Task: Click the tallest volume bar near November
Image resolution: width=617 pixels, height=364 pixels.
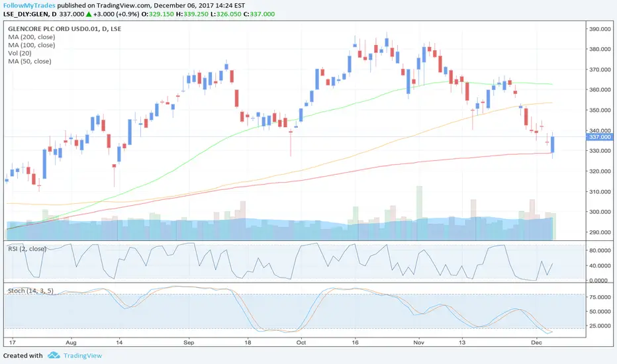Action: (x=419, y=213)
